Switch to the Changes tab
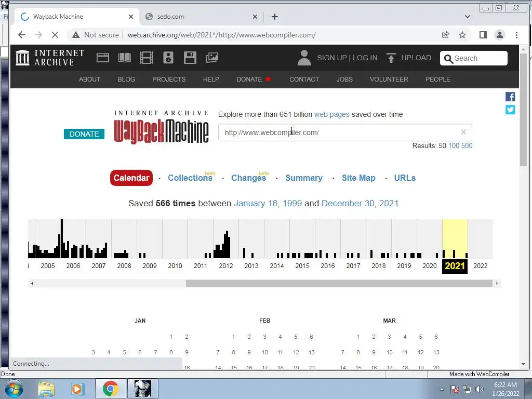 coord(248,178)
